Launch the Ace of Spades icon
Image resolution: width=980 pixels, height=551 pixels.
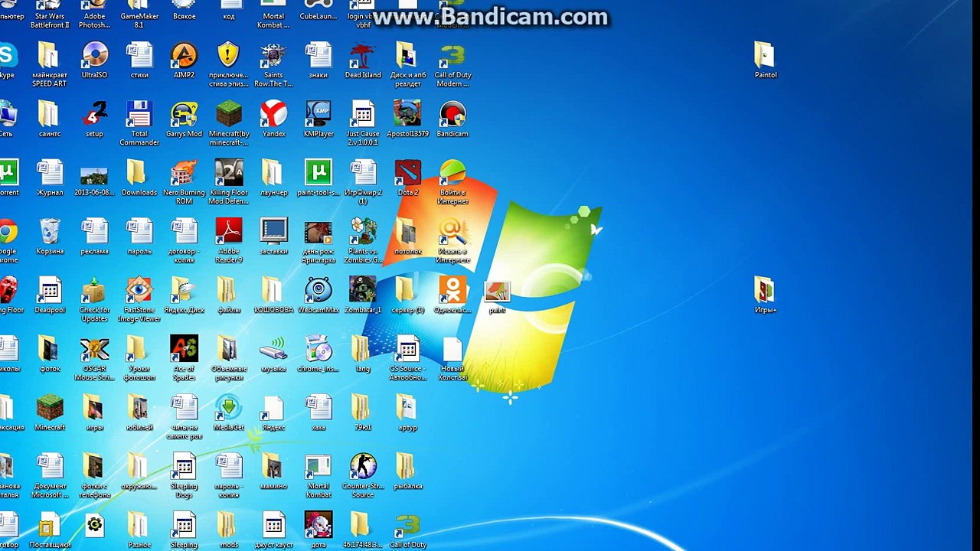184,358
